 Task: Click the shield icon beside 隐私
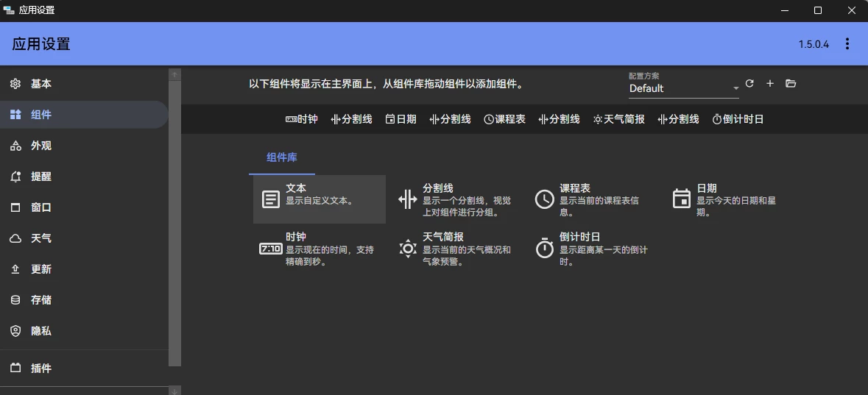[x=15, y=331]
